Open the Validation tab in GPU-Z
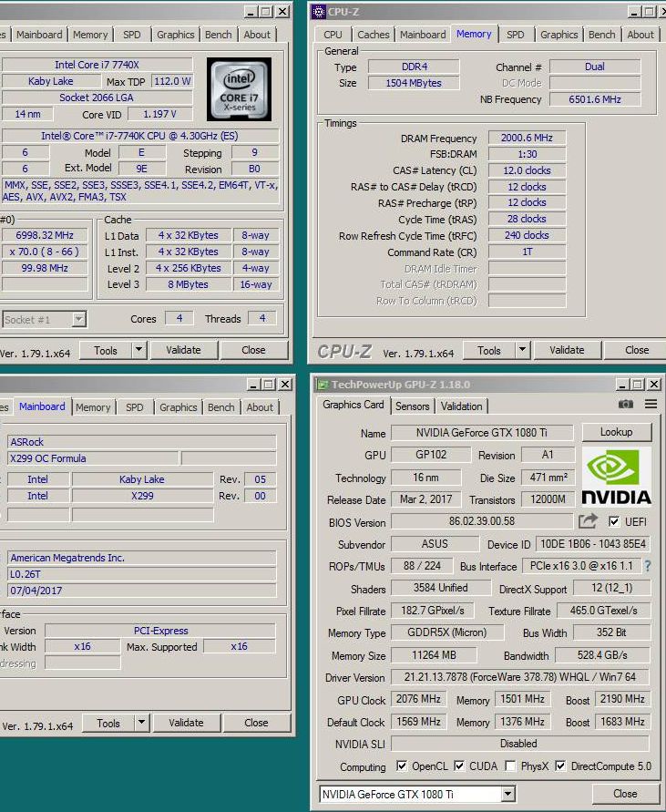The height and width of the screenshot is (812, 666). (x=462, y=406)
